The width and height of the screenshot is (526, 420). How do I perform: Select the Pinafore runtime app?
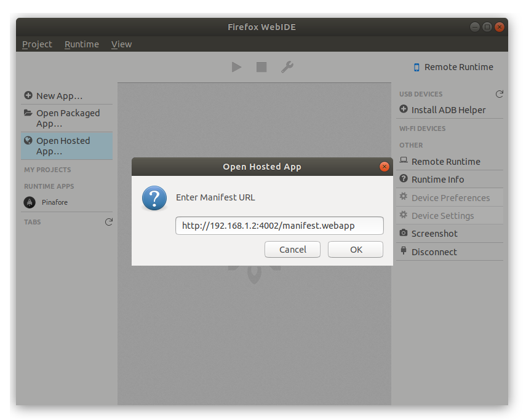pyautogui.click(x=54, y=202)
